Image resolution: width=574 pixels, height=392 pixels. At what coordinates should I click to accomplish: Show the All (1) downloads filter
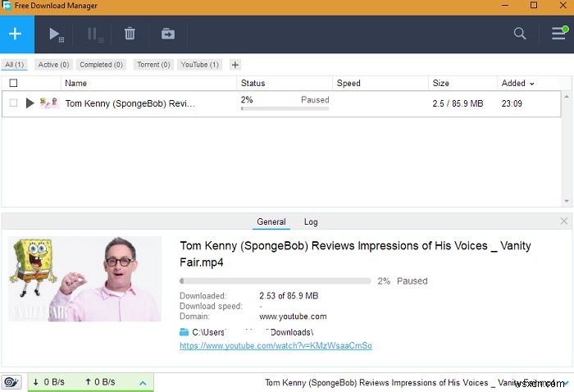(14, 65)
